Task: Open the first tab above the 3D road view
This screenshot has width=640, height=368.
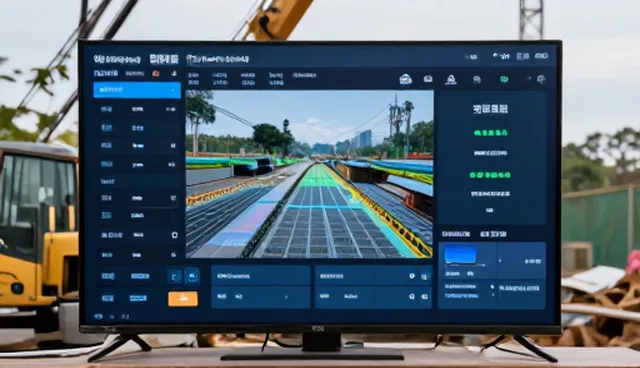Action: (x=193, y=79)
